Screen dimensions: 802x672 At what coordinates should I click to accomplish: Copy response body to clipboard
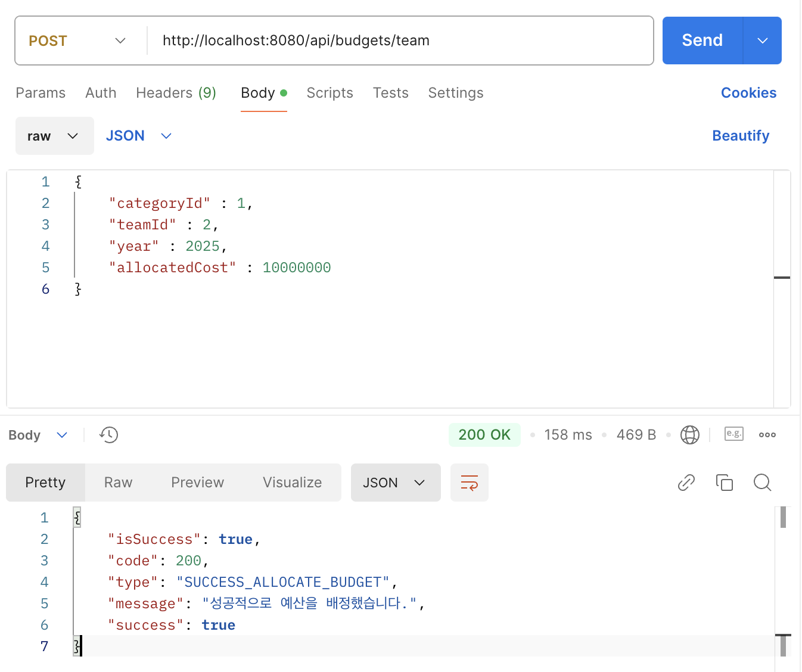[725, 483]
